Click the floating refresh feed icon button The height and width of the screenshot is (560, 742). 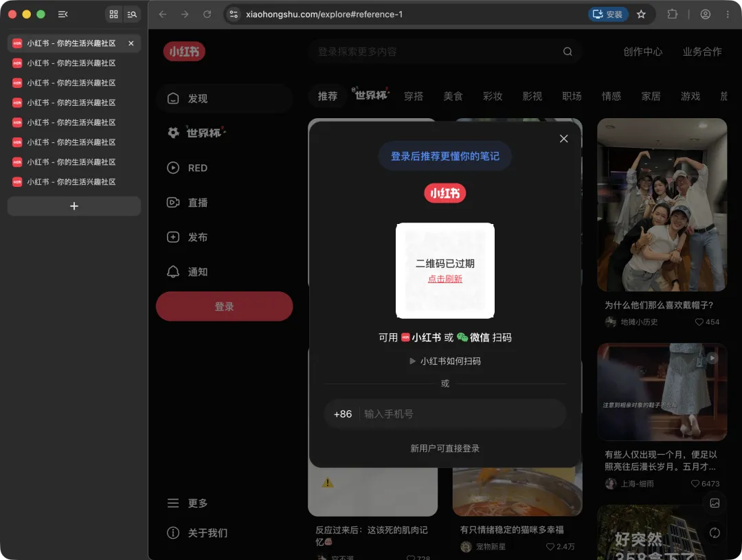click(715, 533)
